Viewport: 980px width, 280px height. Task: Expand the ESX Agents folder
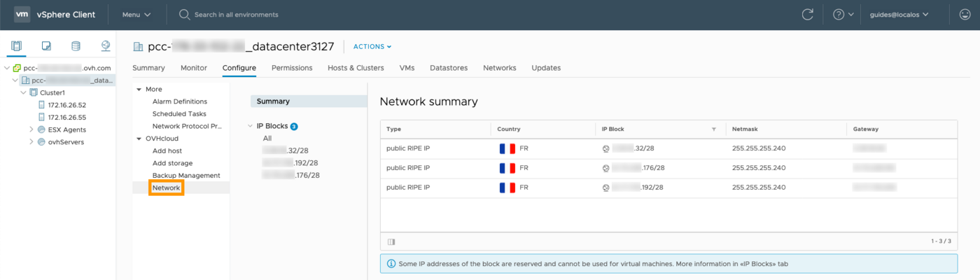[x=31, y=129]
